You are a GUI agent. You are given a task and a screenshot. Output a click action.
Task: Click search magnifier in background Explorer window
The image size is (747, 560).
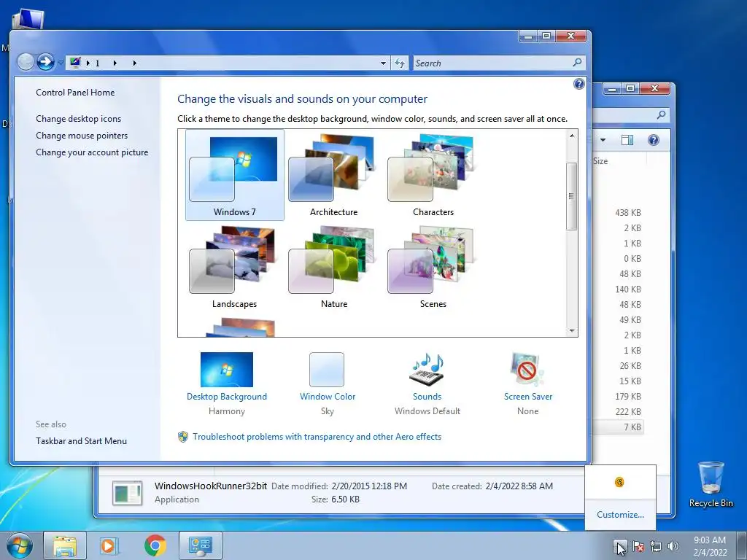pyautogui.click(x=661, y=114)
